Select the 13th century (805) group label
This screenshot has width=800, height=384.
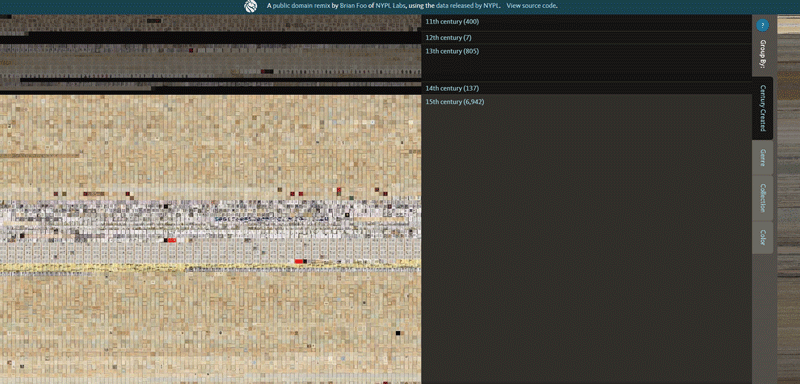pos(452,51)
